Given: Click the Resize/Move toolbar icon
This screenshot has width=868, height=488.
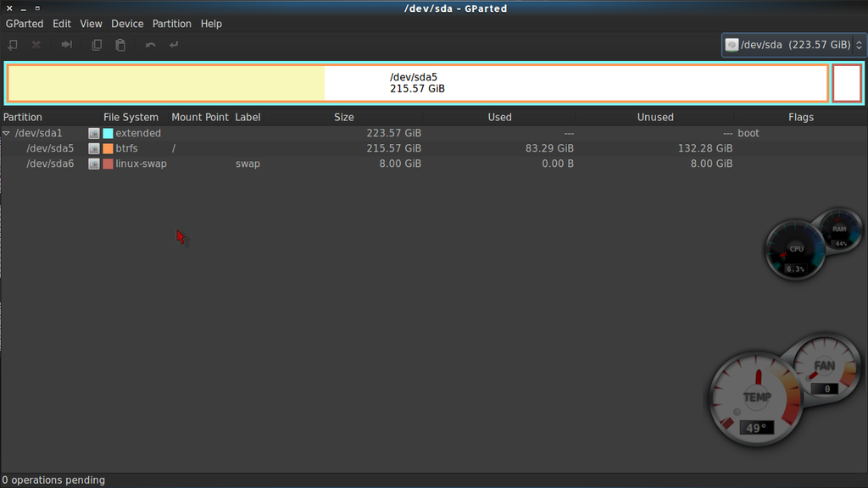Looking at the screenshot, I should (66, 45).
